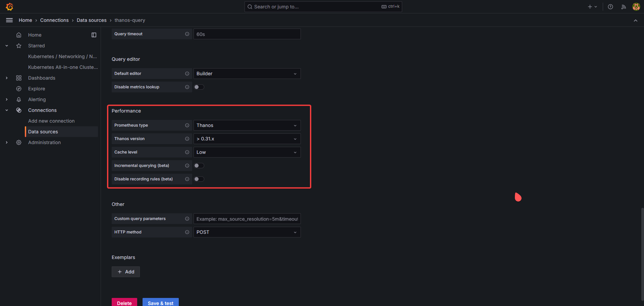Click the help question mark icon

pyautogui.click(x=610, y=7)
